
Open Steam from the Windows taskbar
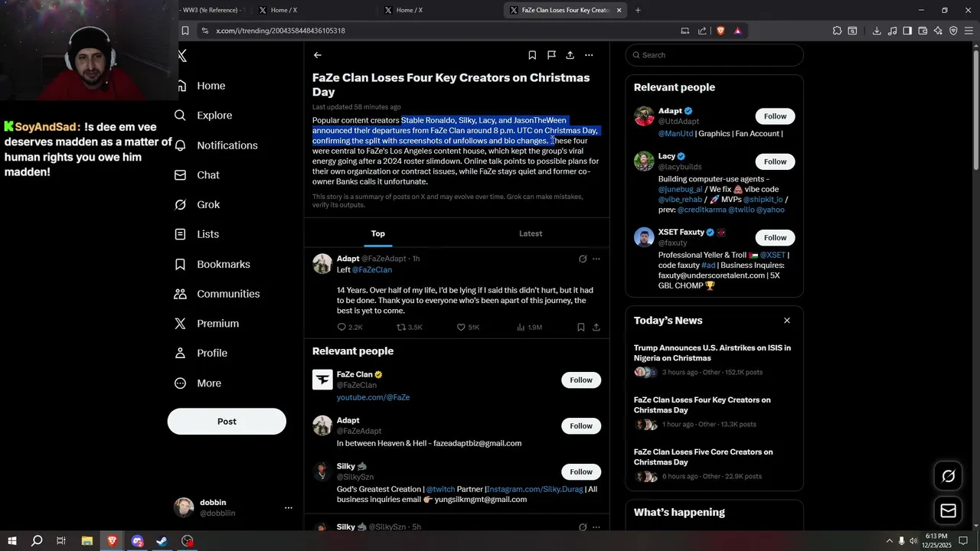pyautogui.click(x=162, y=541)
